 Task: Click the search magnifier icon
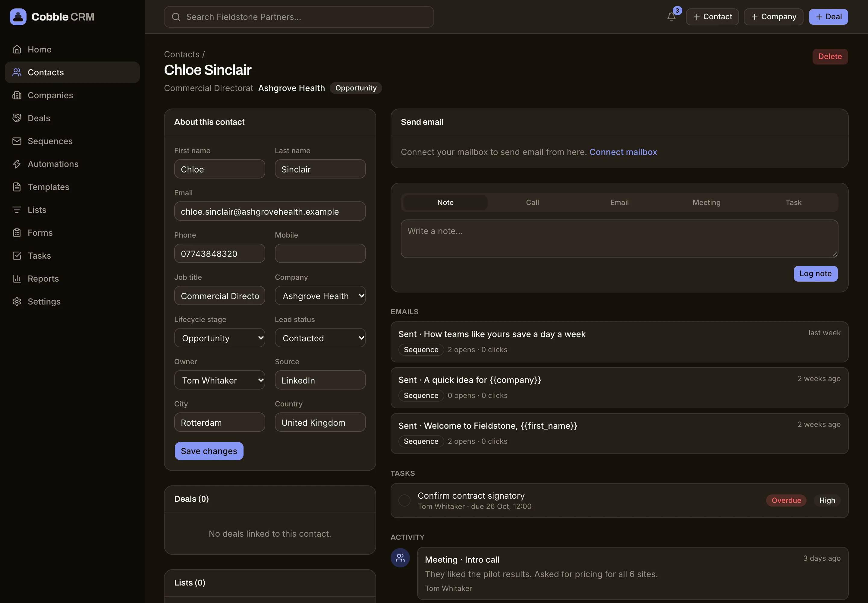tap(176, 17)
